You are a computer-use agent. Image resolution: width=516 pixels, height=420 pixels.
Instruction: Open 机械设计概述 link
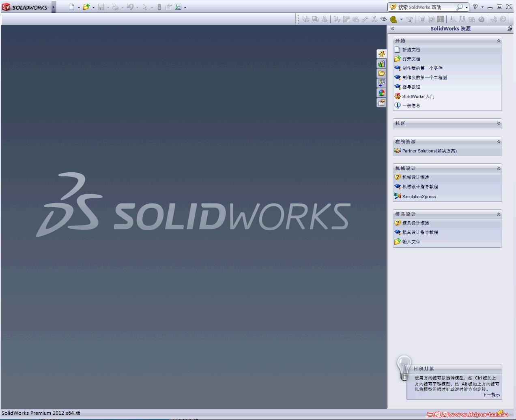pyautogui.click(x=415, y=177)
